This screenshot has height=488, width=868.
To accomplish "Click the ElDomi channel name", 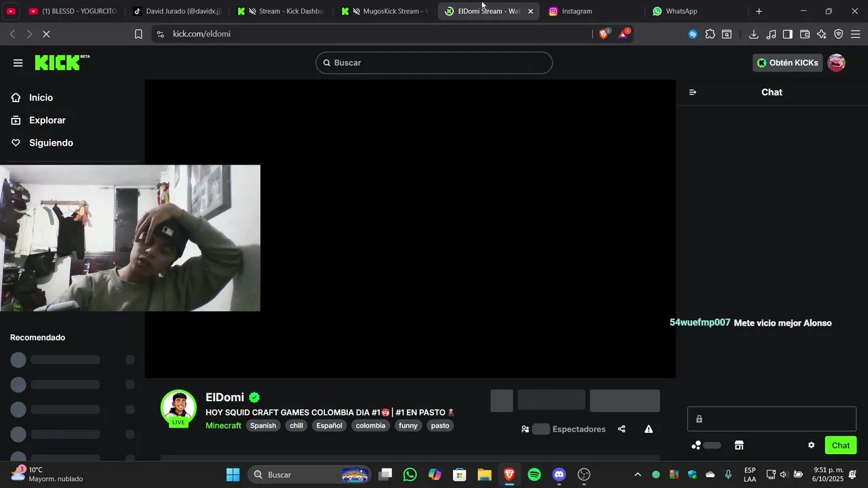I will (224, 397).
